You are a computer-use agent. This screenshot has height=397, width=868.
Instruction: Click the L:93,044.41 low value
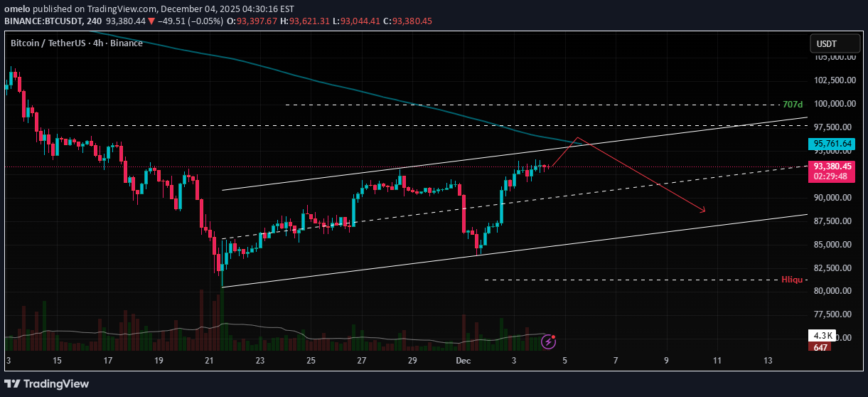click(358, 21)
